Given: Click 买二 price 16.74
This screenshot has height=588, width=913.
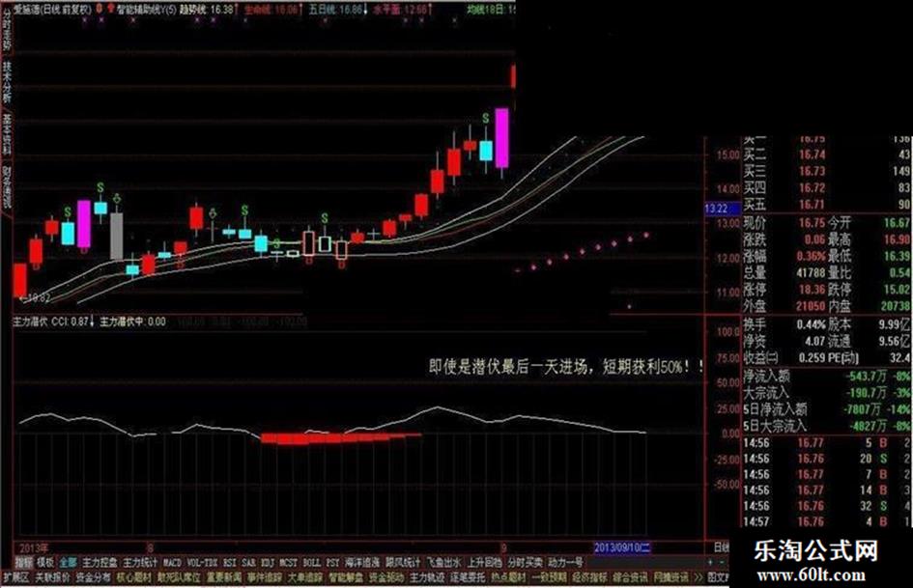Looking at the screenshot, I should coord(812,154).
